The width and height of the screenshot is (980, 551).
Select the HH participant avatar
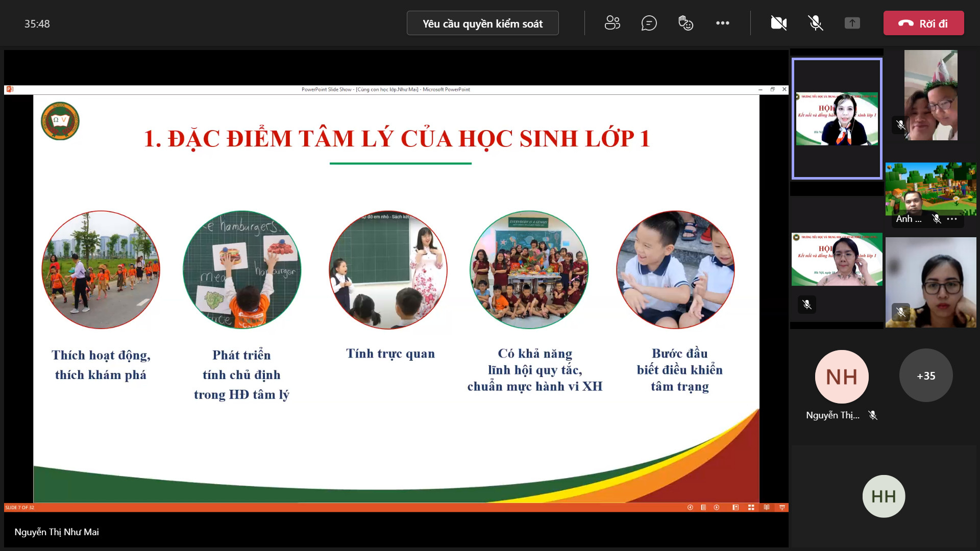(x=884, y=496)
